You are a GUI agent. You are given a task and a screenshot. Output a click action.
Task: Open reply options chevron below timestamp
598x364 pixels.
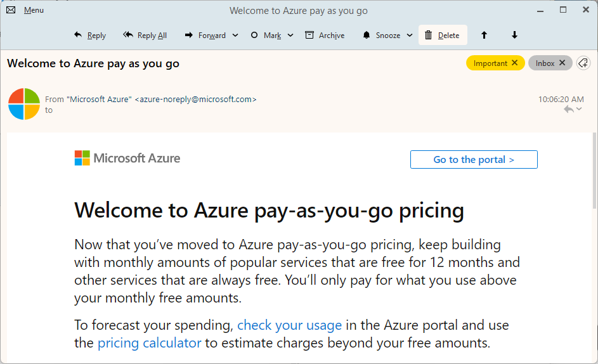point(579,110)
